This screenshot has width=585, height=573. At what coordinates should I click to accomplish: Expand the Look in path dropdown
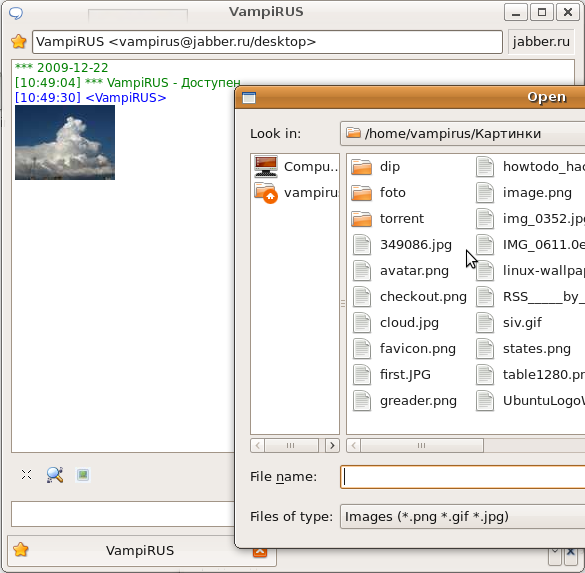coord(463,133)
